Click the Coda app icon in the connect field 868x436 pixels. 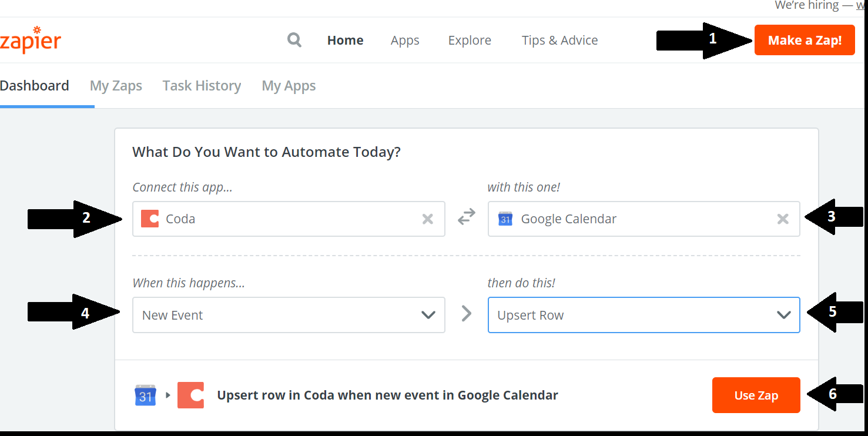click(x=149, y=219)
